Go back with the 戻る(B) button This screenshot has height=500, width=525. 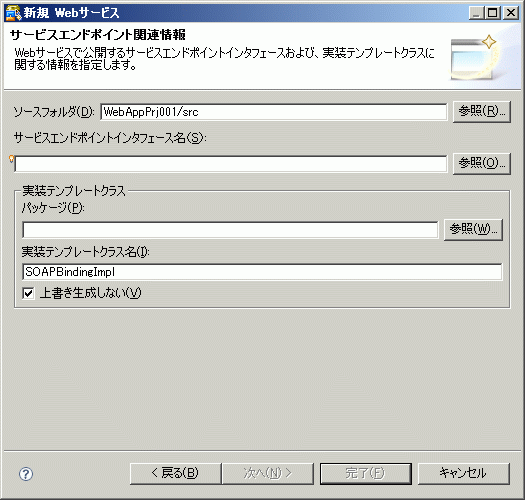tap(175, 474)
